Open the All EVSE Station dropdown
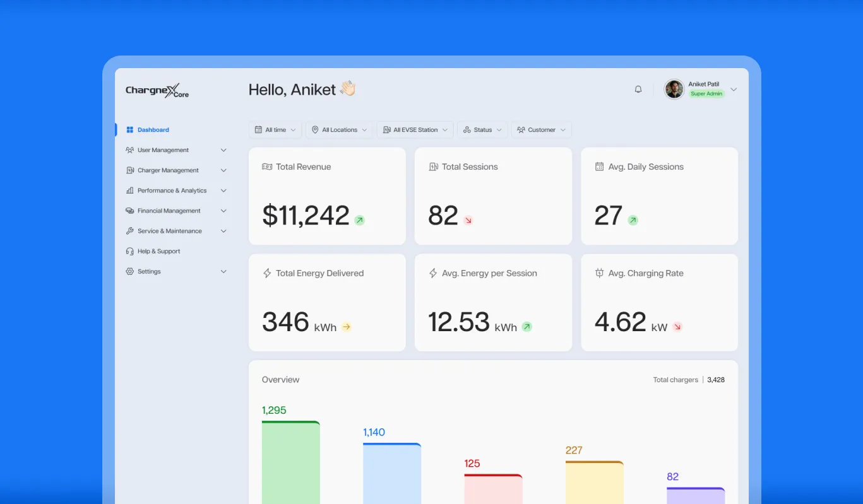 (415, 130)
